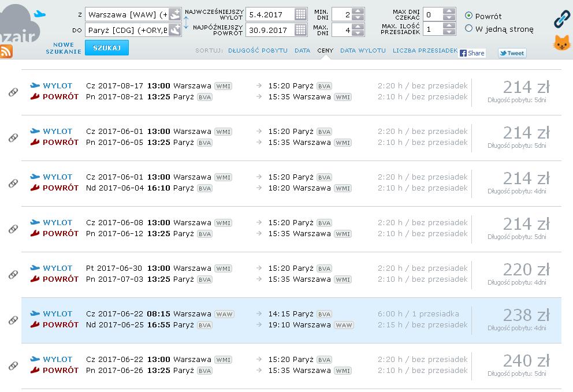Tweet this search
573x392 pixels.
click(512, 53)
